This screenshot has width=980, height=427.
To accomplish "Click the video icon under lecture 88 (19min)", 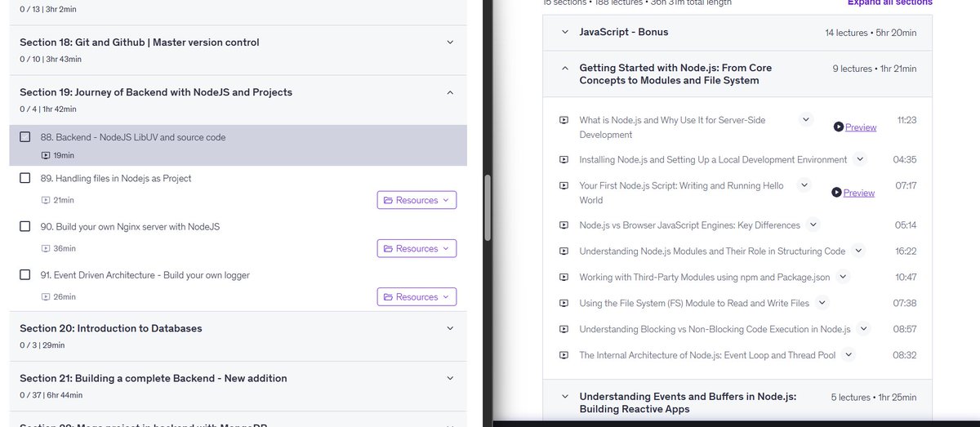I will [x=46, y=155].
